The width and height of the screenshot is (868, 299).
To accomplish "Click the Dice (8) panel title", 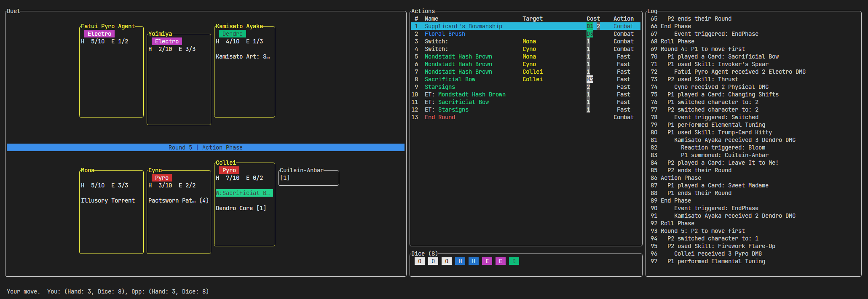I will click(x=425, y=254).
